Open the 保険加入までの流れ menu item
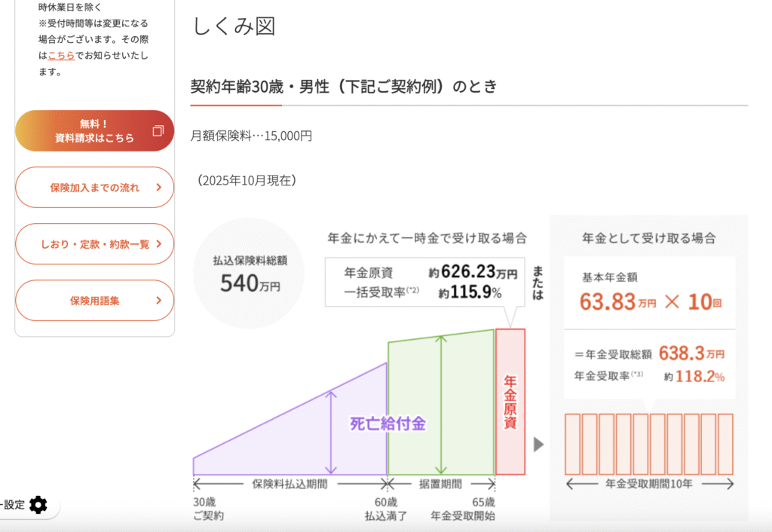The image size is (772, 532). point(95,188)
